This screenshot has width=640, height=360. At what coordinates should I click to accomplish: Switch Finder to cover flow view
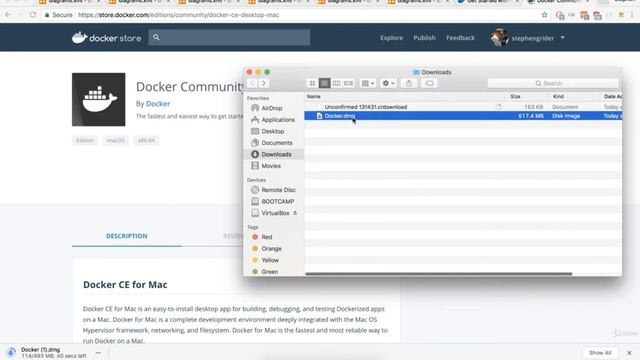348,83
